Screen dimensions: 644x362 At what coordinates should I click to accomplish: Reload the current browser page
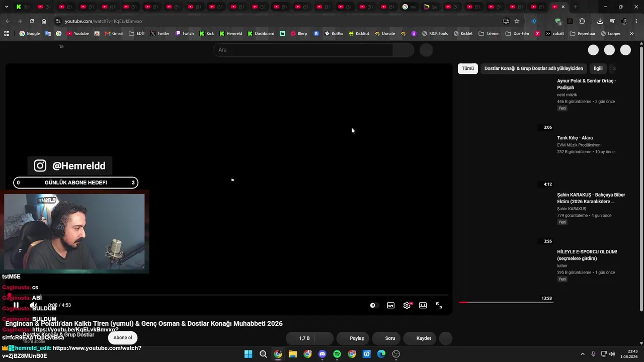32,21
